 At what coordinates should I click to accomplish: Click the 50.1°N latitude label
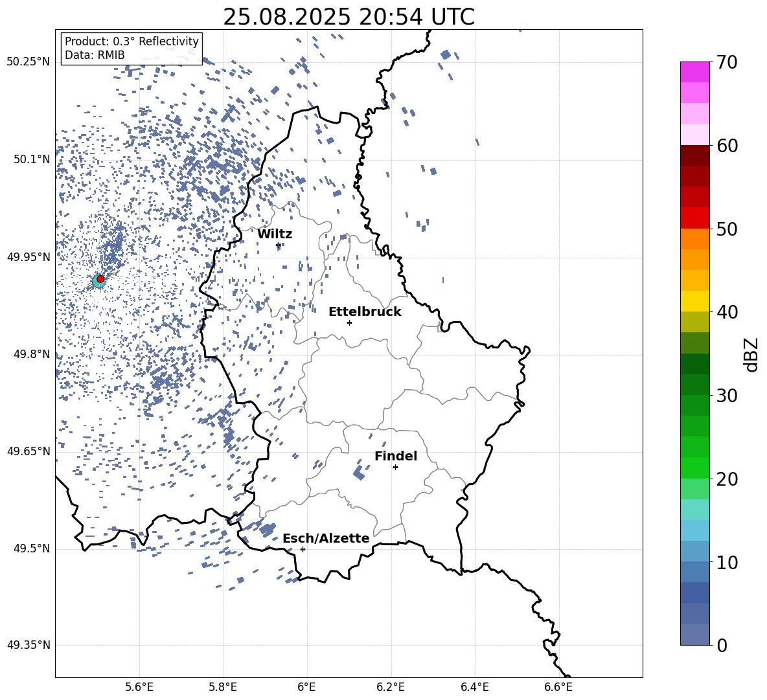31,159
